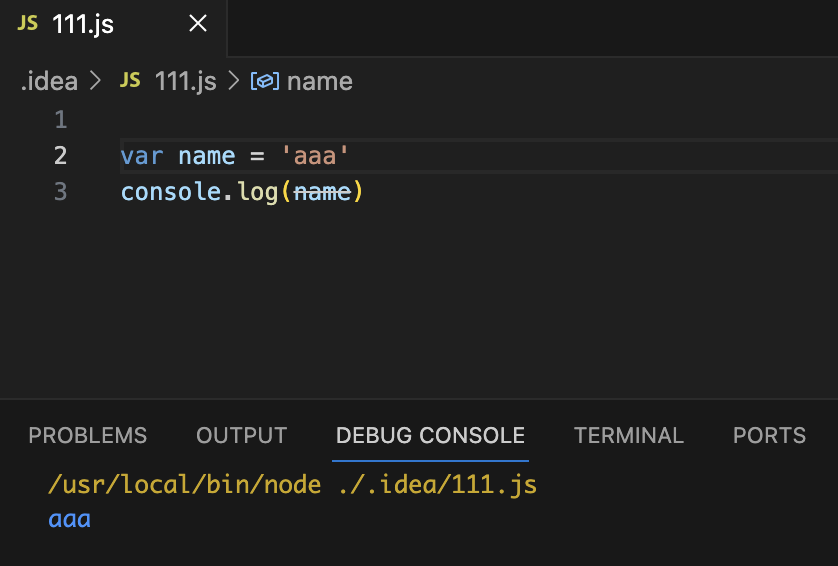838x566 pixels.
Task: Select the name symbol in the breadcrumb
Action: click(x=320, y=81)
